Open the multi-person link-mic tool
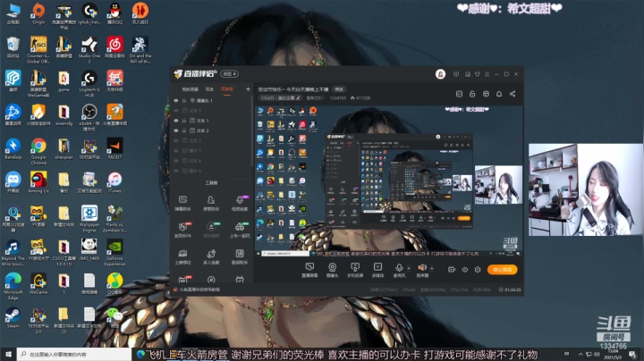 pyautogui.click(x=211, y=256)
